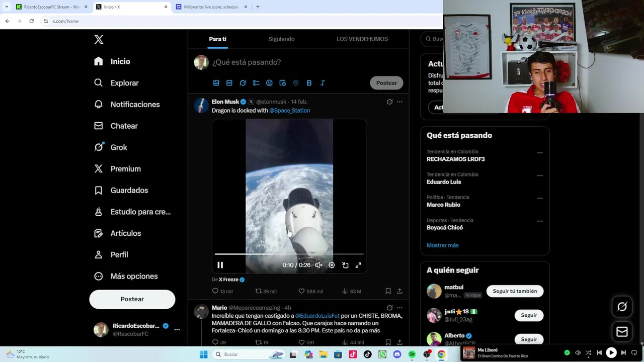This screenshot has height=362, width=644.
Task: Play Me Liberé in media widget
Action: (x=611, y=353)
